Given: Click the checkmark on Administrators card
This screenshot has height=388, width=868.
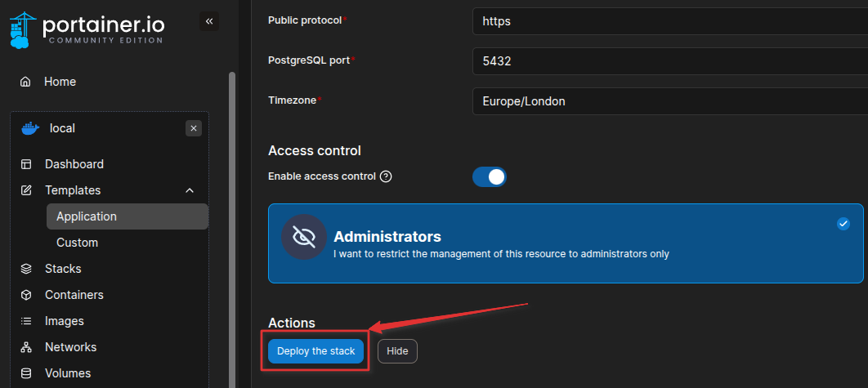Looking at the screenshot, I should click(x=843, y=224).
